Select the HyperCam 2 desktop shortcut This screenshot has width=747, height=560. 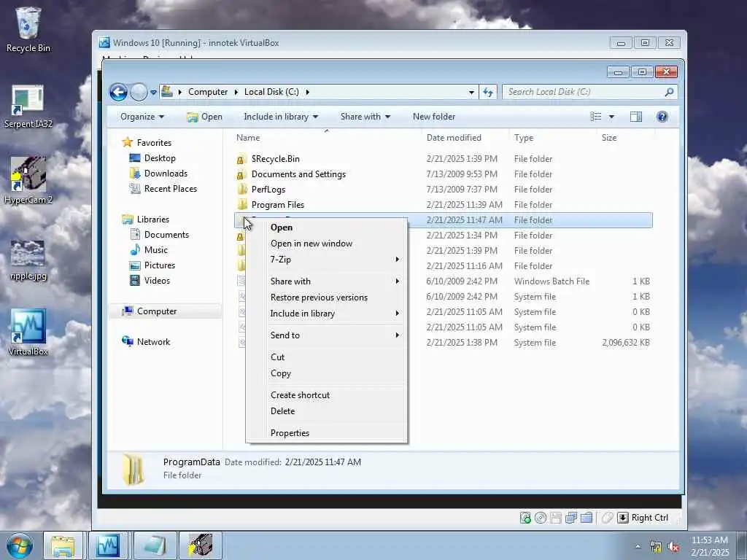[x=28, y=181]
